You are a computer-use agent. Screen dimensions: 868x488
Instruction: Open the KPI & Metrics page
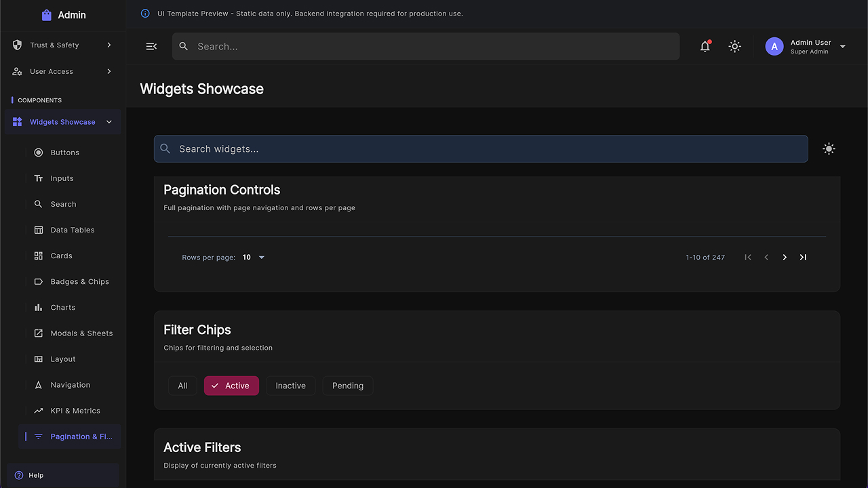pyautogui.click(x=71, y=411)
